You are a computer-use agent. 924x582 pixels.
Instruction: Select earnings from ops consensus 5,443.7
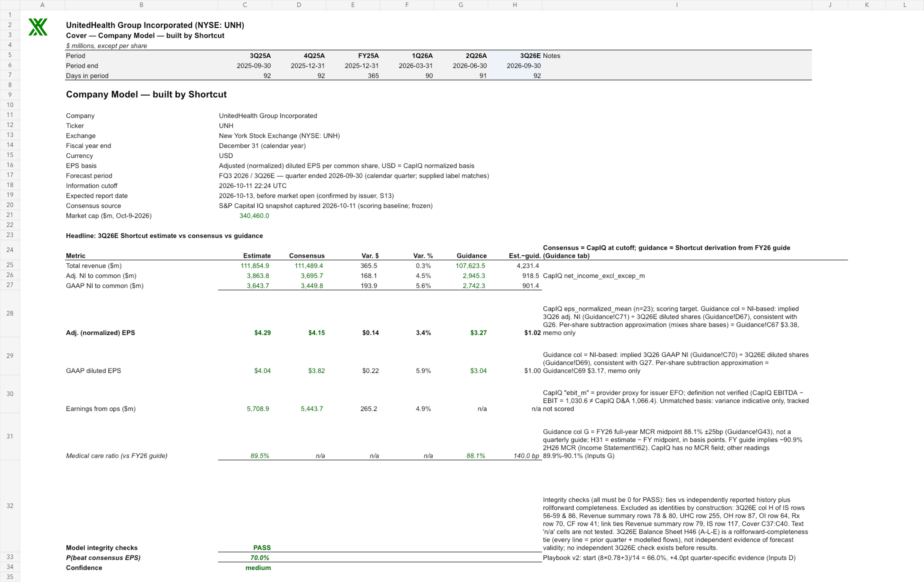[312, 409]
